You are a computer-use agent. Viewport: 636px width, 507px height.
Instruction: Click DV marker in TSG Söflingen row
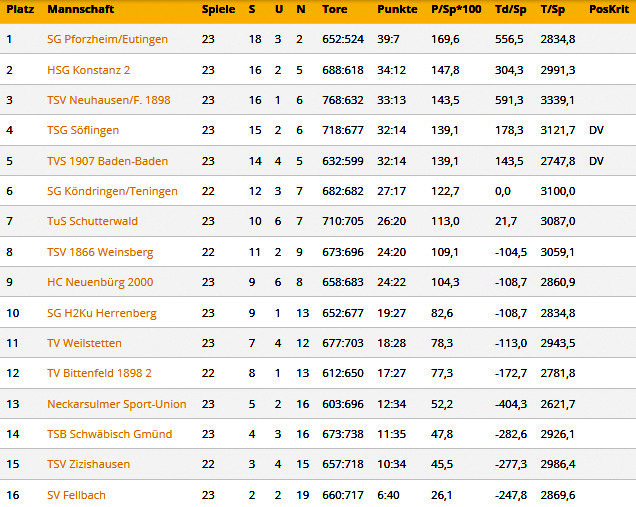point(596,130)
